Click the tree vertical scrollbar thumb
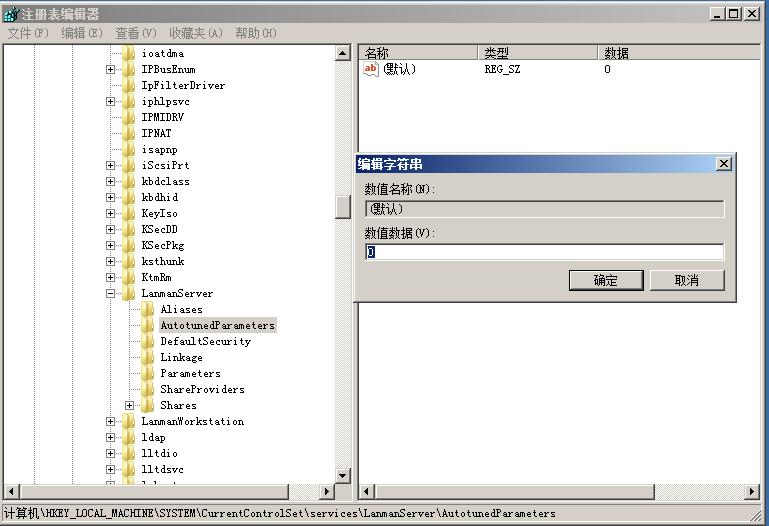 coord(343,207)
